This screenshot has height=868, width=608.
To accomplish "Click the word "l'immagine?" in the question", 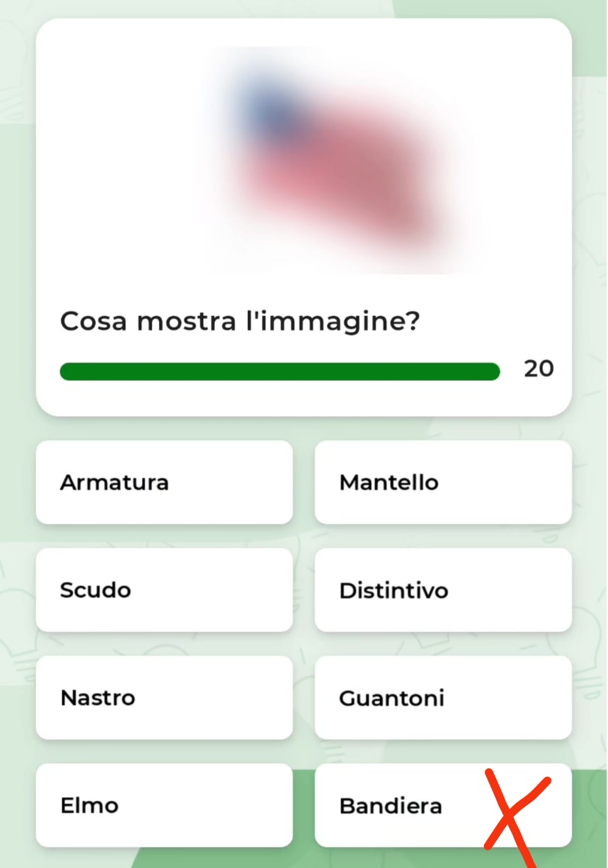I will pos(333,321).
